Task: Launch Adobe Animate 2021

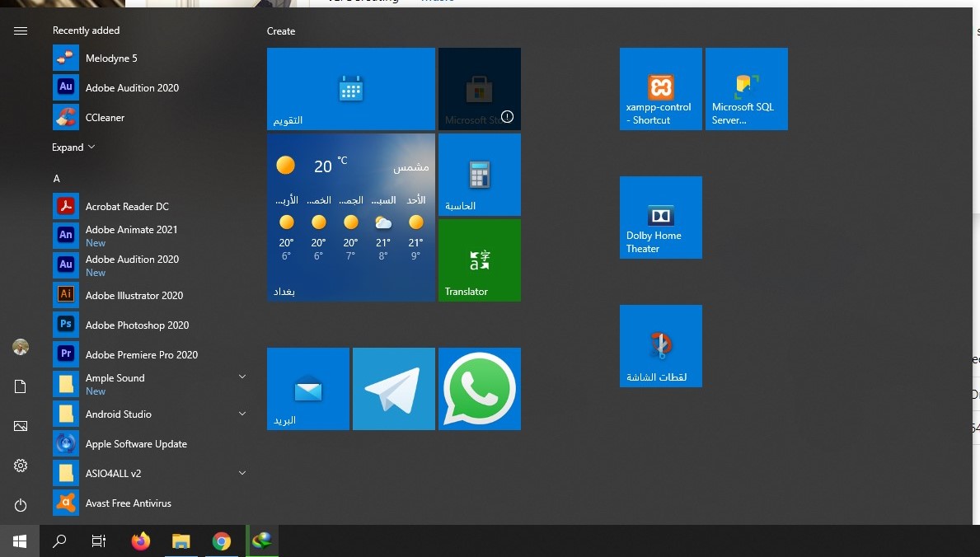Action: tap(150, 236)
